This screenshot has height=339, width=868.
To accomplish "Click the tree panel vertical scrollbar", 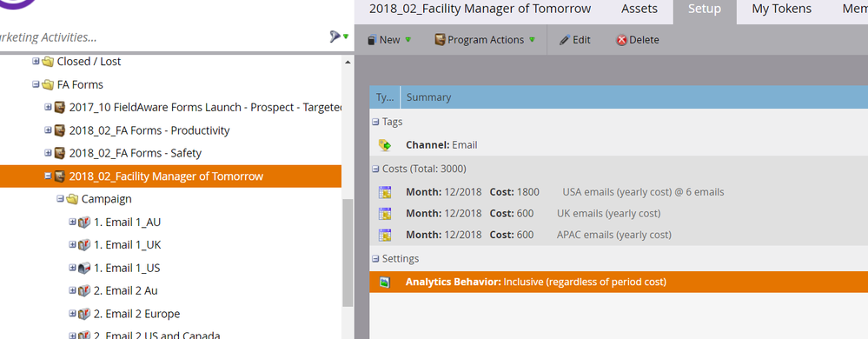I will click(348, 253).
